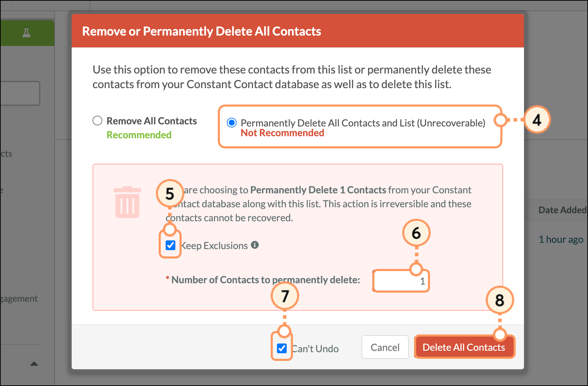The height and width of the screenshot is (386, 588).
Task: Click the step 4 callout marker
Action: (537, 120)
